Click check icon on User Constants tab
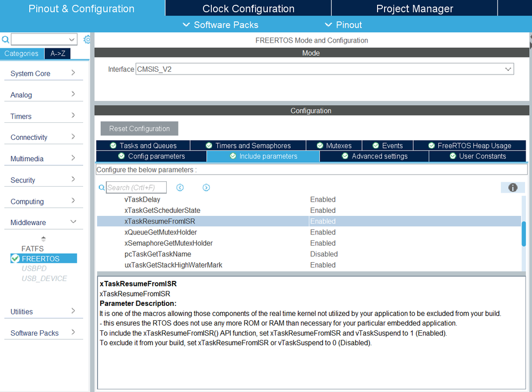Viewport: 532px width, 392px height. pos(453,156)
